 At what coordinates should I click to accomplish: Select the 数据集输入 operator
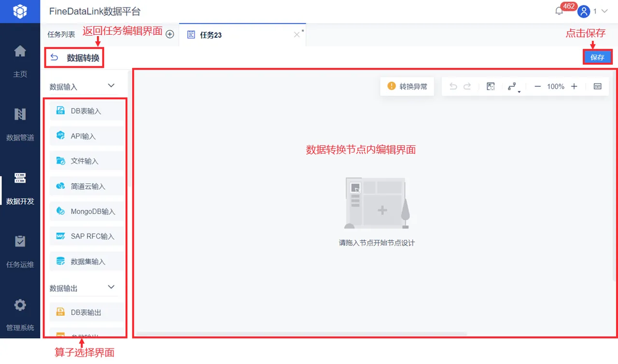[86, 262]
